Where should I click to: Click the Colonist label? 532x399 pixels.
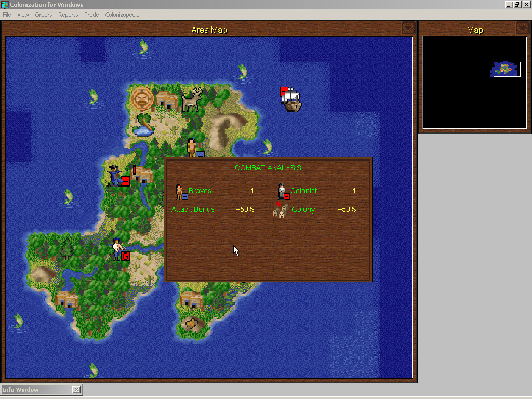[303, 191]
